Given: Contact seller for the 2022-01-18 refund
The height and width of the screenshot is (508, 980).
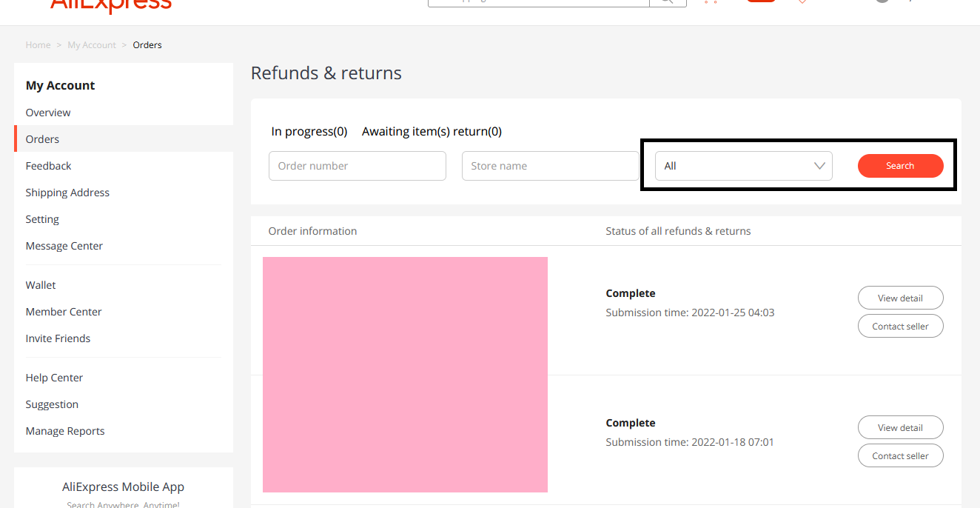Looking at the screenshot, I should pos(900,456).
